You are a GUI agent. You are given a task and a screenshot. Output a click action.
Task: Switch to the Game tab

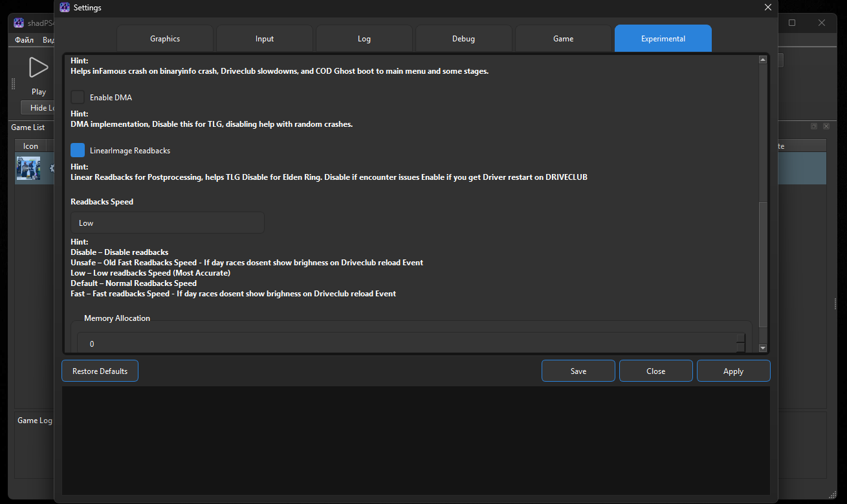(564, 39)
